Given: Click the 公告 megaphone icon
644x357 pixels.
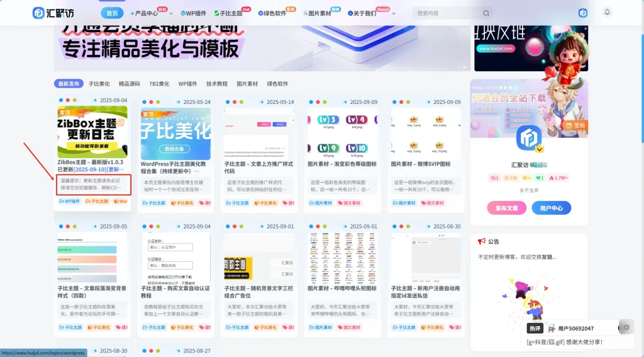Looking at the screenshot, I should point(482,241).
